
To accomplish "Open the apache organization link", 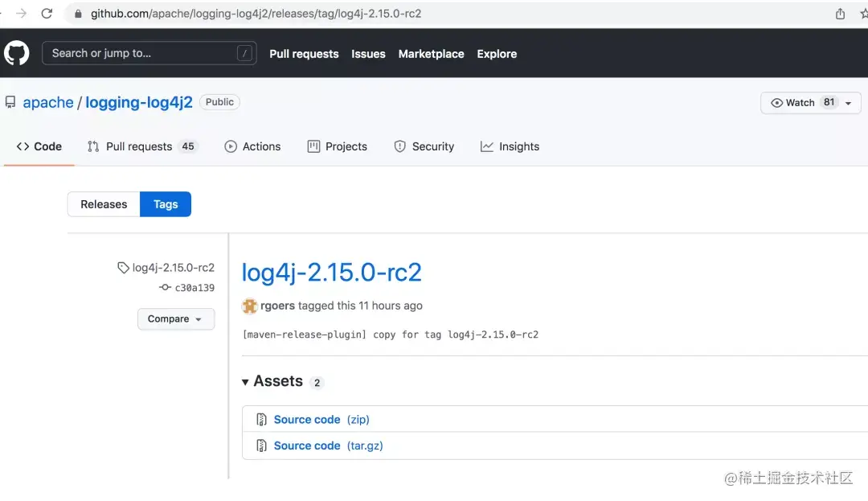I will tap(48, 102).
